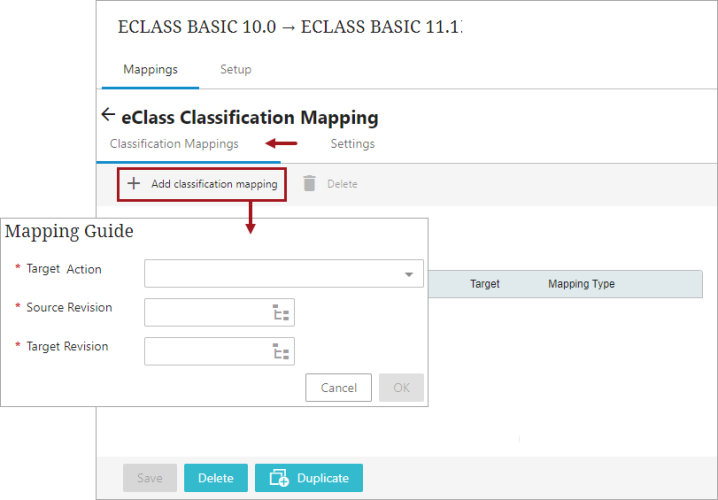Image resolution: width=718 pixels, height=500 pixels.
Task: Click the Delete label in the toolbar
Action: click(x=342, y=184)
